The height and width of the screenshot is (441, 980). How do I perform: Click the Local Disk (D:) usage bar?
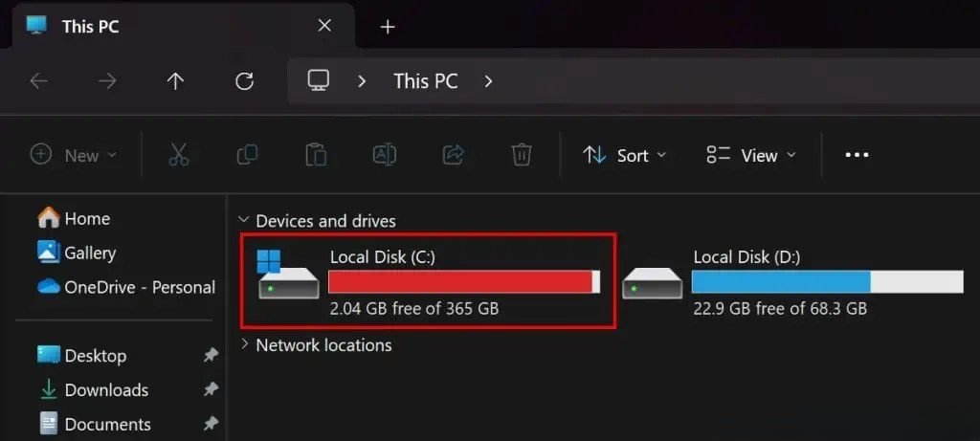827,281
